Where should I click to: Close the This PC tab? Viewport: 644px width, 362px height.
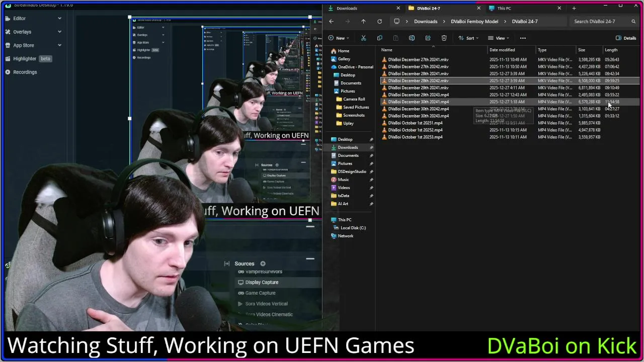pyautogui.click(x=559, y=8)
